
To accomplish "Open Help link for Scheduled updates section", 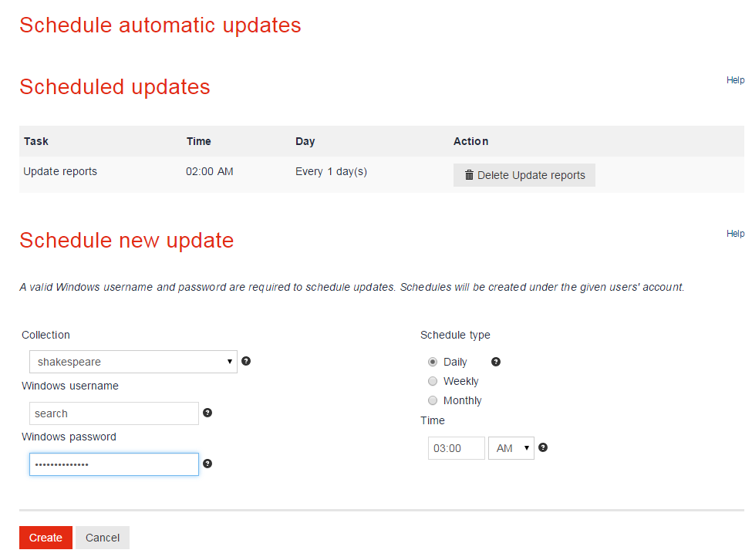I will click(x=735, y=80).
